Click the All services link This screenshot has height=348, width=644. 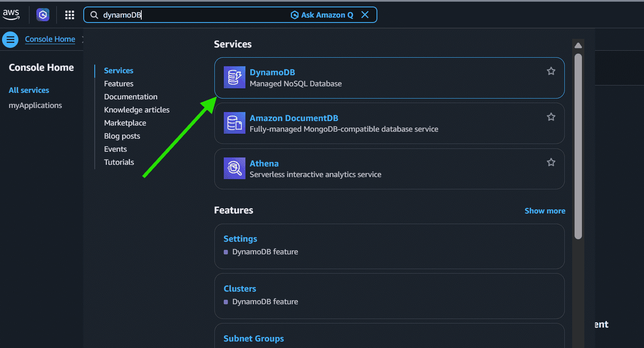coord(29,90)
